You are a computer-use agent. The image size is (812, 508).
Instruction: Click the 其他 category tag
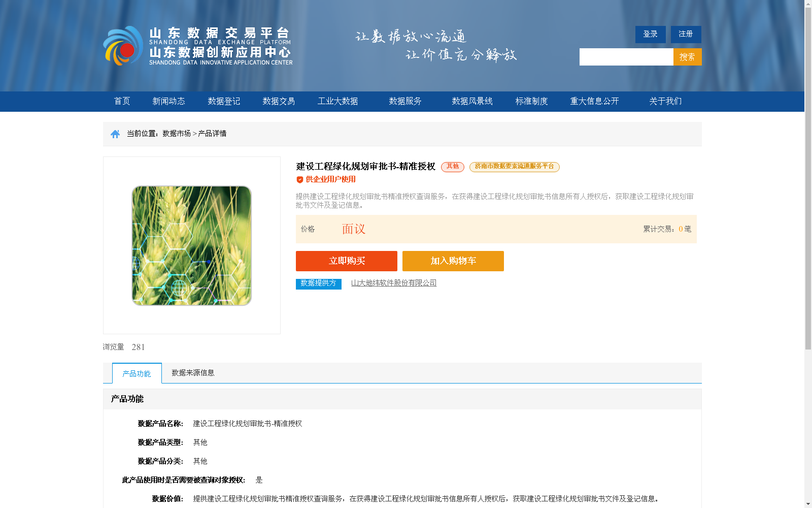point(453,167)
